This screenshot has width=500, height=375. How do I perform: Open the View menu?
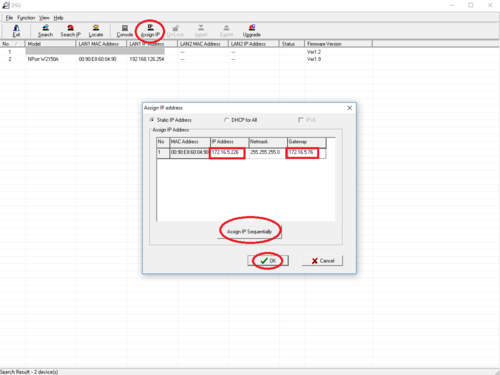pyautogui.click(x=44, y=18)
